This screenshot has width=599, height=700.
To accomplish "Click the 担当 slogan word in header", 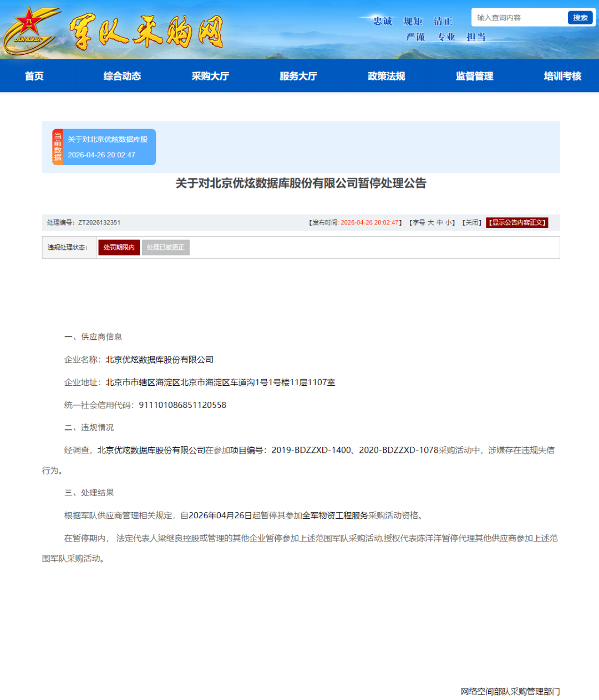I will pyautogui.click(x=476, y=37).
